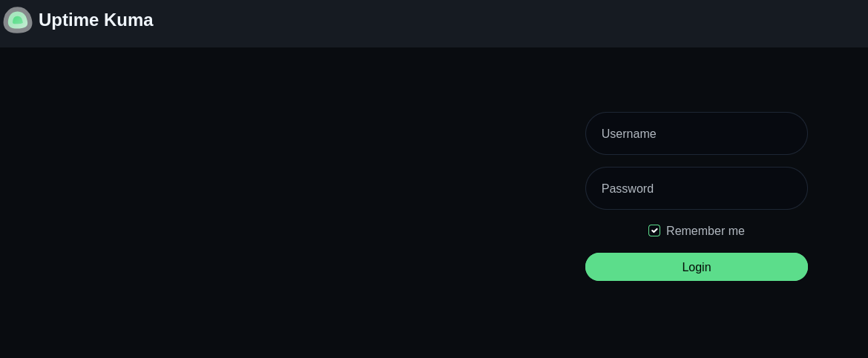The width and height of the screenshot is (868, 358).
Task: Click the right end of Password field
Action: 790,188
